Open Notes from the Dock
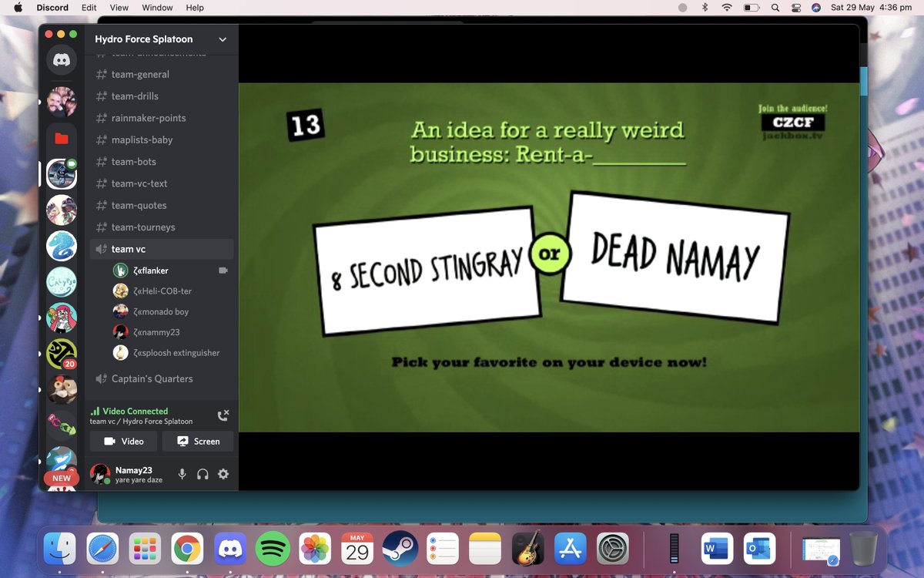The height and width of the screenshot is (578, 924). (x=485, y=549)
